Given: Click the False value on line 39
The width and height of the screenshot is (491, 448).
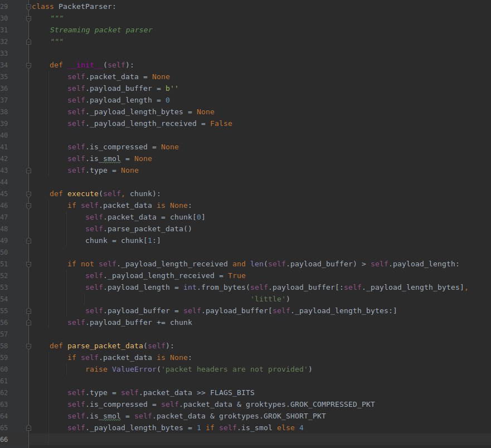Looking at the screenshot, I should click(221, 124).
